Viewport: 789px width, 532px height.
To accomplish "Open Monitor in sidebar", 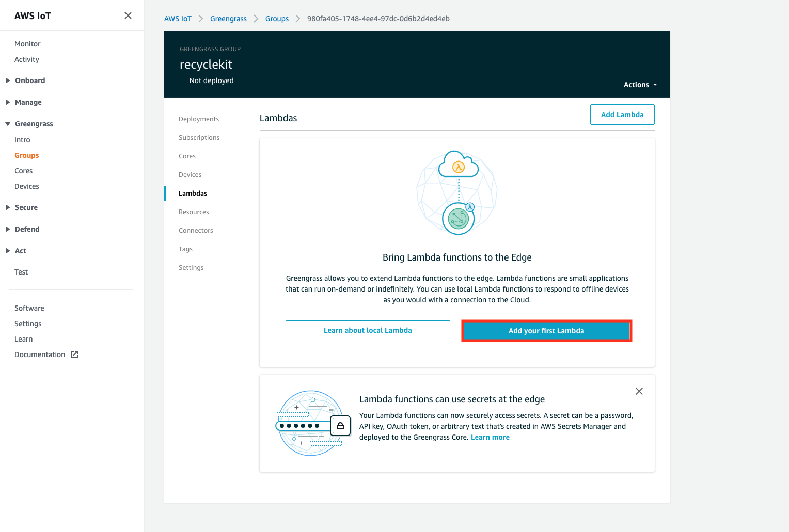I will 27,44.
